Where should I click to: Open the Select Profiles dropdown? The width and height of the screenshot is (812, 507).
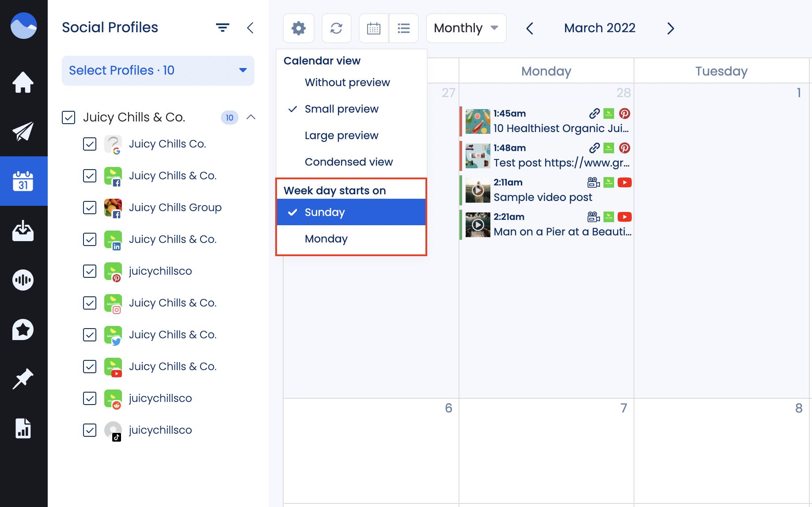[158, 71]
